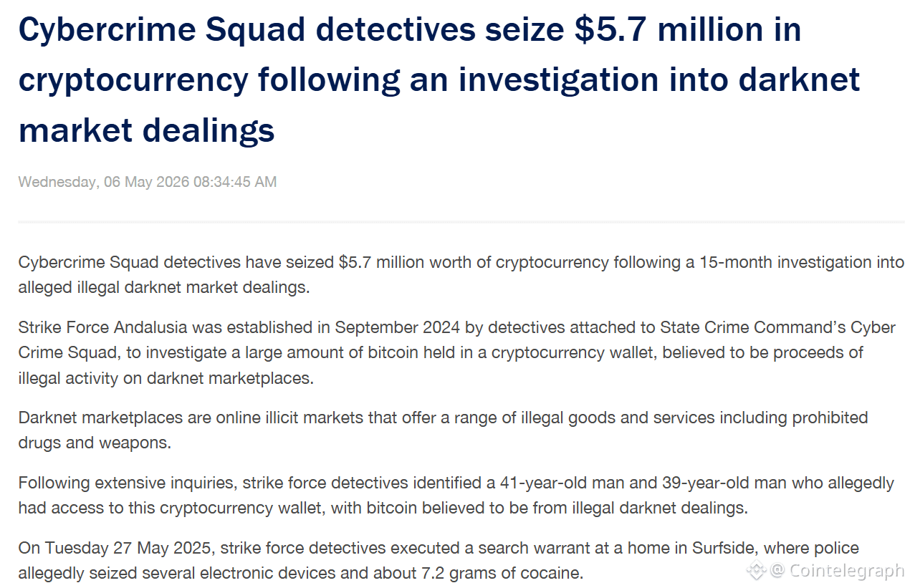The height and width of the screenshot is (588, 910).
Task: Click the article headline about Cybercrime Squad
Action: [x=439, y=79]
